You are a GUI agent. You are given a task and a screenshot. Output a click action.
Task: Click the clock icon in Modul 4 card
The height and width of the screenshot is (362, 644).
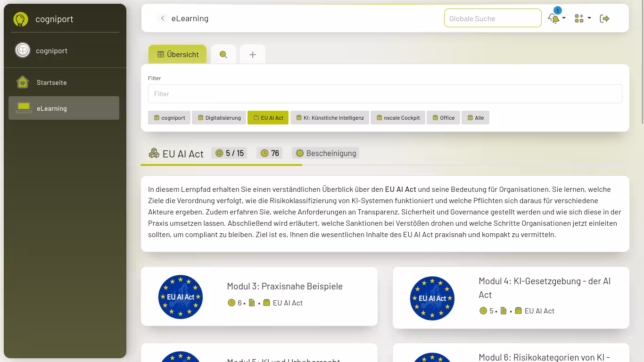(483, 311)
